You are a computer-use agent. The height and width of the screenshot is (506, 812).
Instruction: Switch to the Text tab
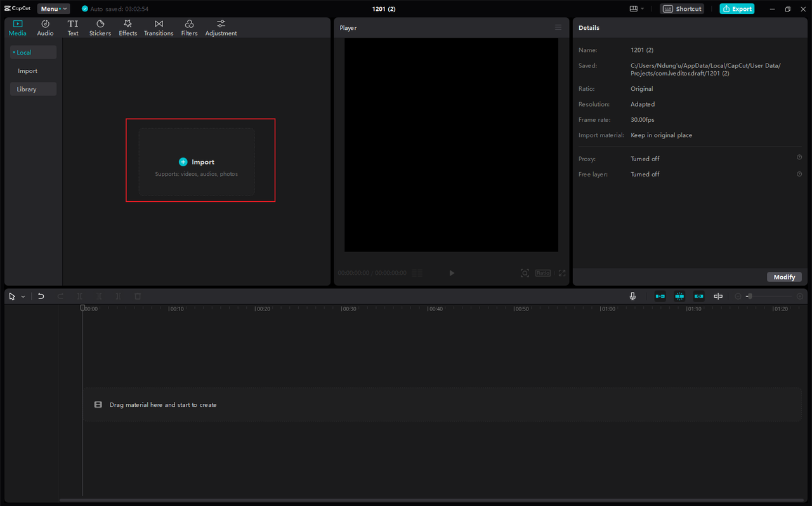click(x=73, y=28)
